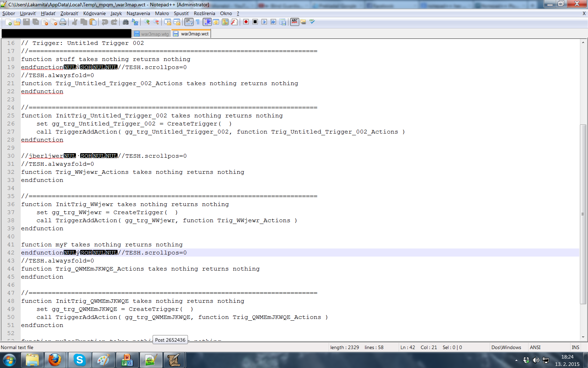Image resolution: width=588 pixels, height=368 pixels.
Task: Click the Zoom Out magnifier icon
Action: 156,22
